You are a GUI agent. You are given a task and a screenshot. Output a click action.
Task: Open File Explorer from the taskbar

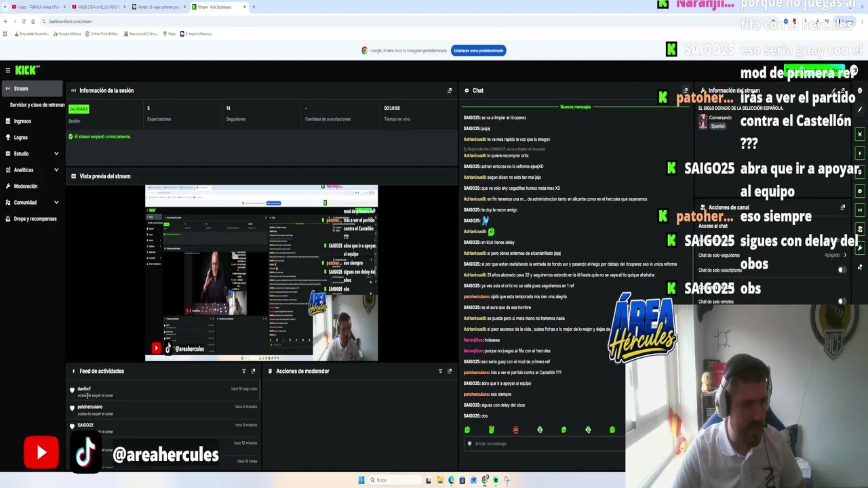pos(440,480)
